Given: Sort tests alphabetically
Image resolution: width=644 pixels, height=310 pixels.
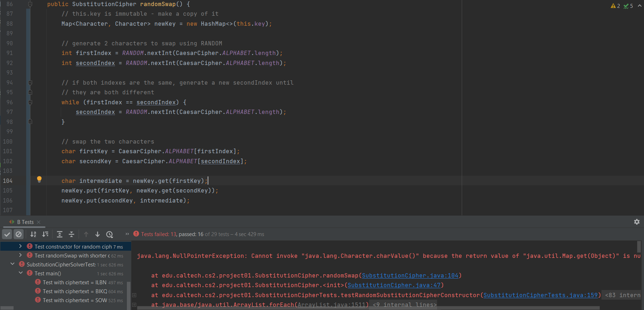Looking at the screenshot, I should [33, 234].
